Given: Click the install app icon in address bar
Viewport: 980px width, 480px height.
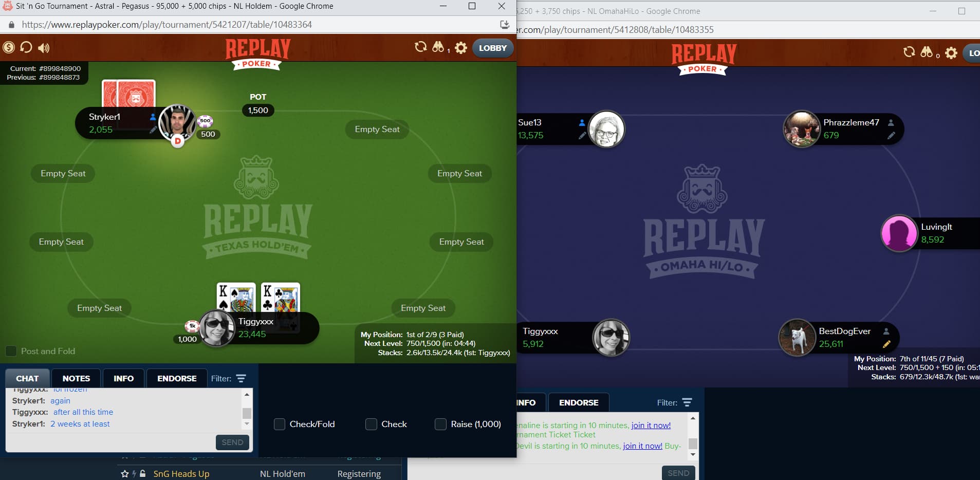Looking at the screenshot, I should (x=505, y=24).
